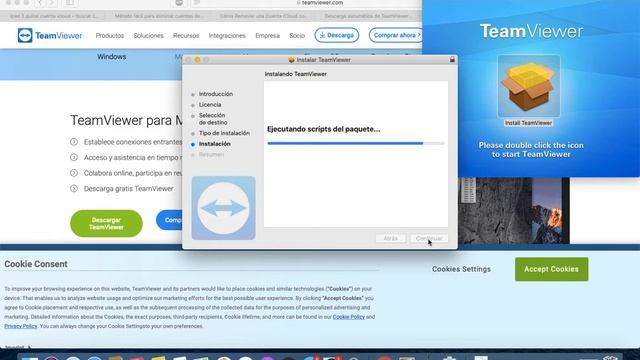640x360 pixels.
Task: Click Tipo de instalación installer step
Action: pyautogui.click(x=224, y=133)
